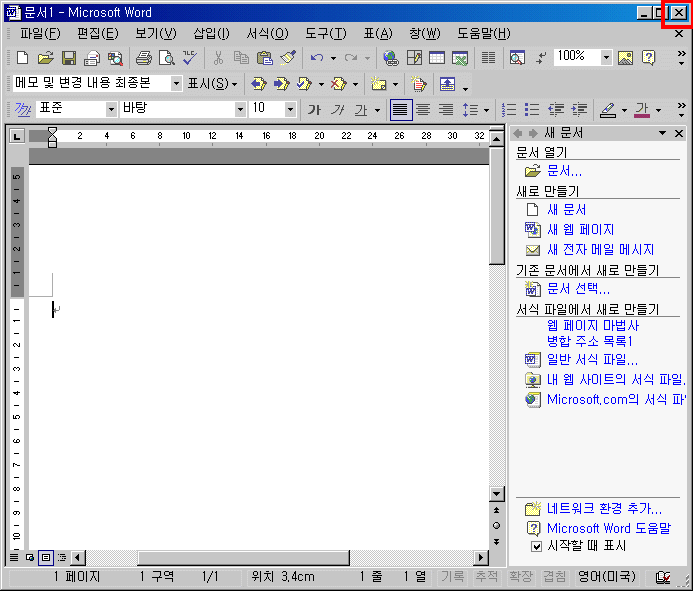Click the Undo arrow icon
This screenshot has height=591, width=693.
point(317,58)
